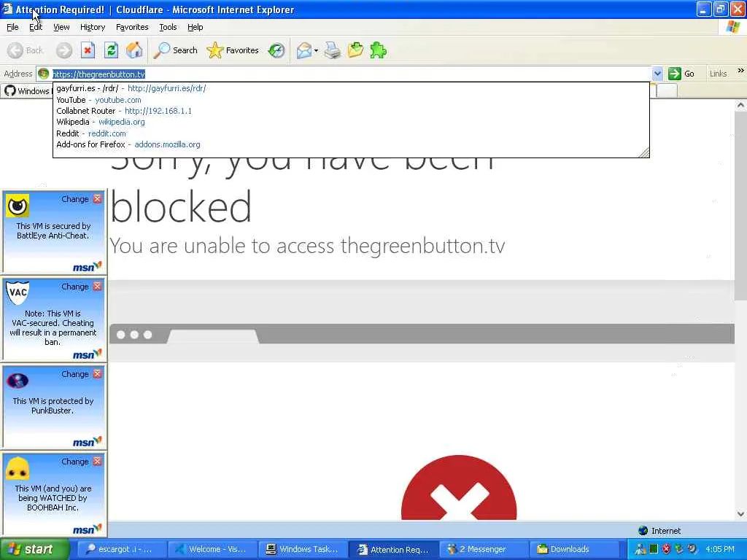Click the red security shield tray icon
This screenshot has height=560, width=747.
click(x=666, y=549)
